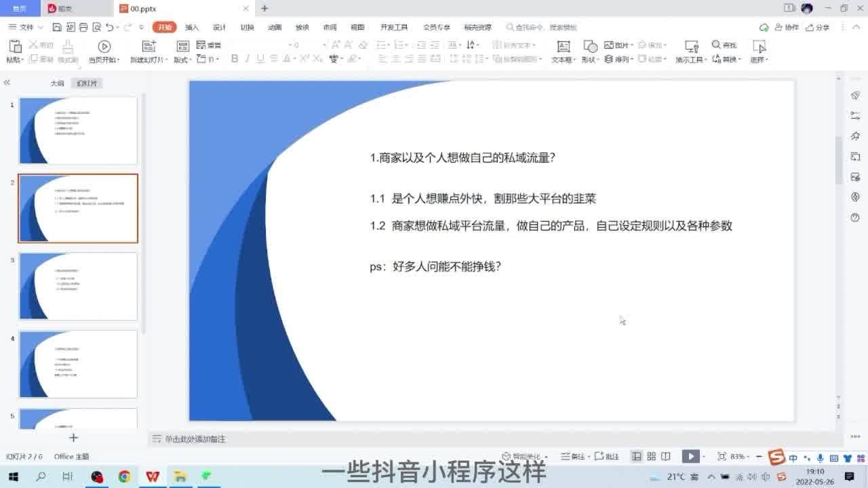The width and height of the screenshot is (868, 488).
Task: Expand the layout (版式) dropdown
Action: [182, 60]
